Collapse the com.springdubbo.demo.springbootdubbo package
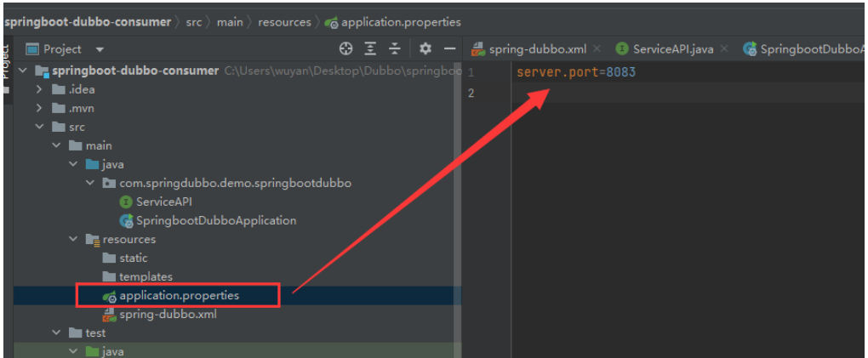 tap(90, 183)
